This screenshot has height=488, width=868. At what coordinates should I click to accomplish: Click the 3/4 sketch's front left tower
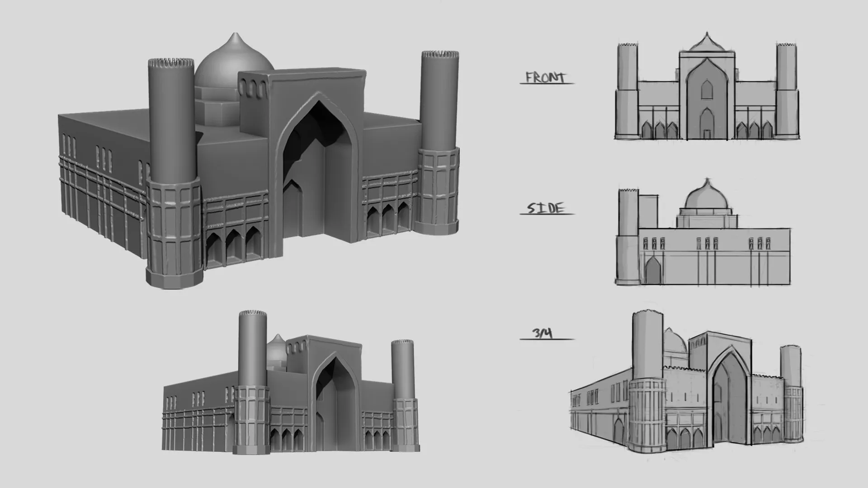(647, 357)
